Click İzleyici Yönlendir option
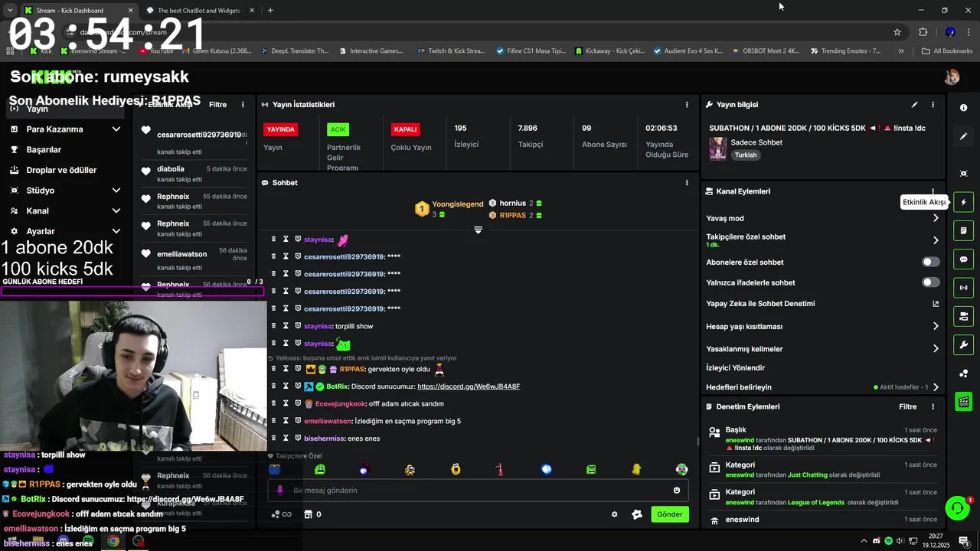This screenshot has width=980, height=551. pos(735,368)
